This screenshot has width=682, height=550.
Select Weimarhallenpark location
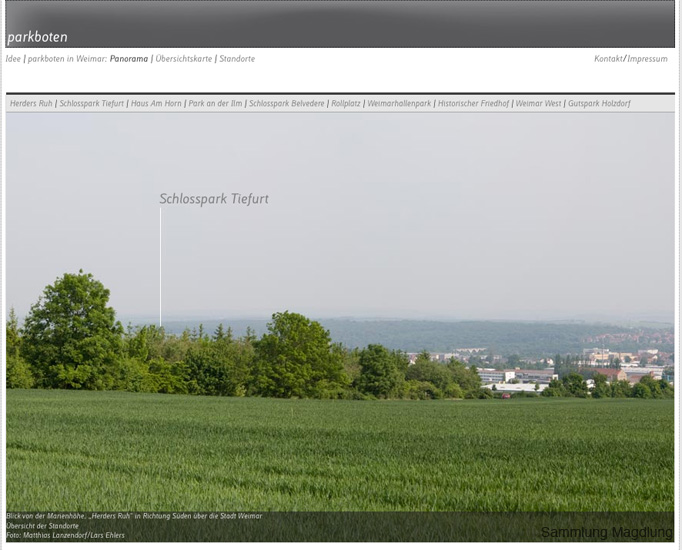tap(399, 103)
